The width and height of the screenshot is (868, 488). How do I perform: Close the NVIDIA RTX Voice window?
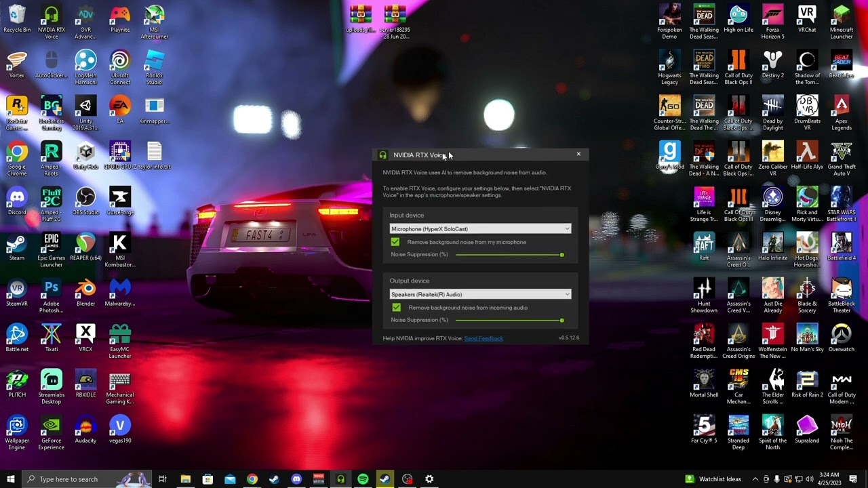pyautogui.click(x=578, y=155)
